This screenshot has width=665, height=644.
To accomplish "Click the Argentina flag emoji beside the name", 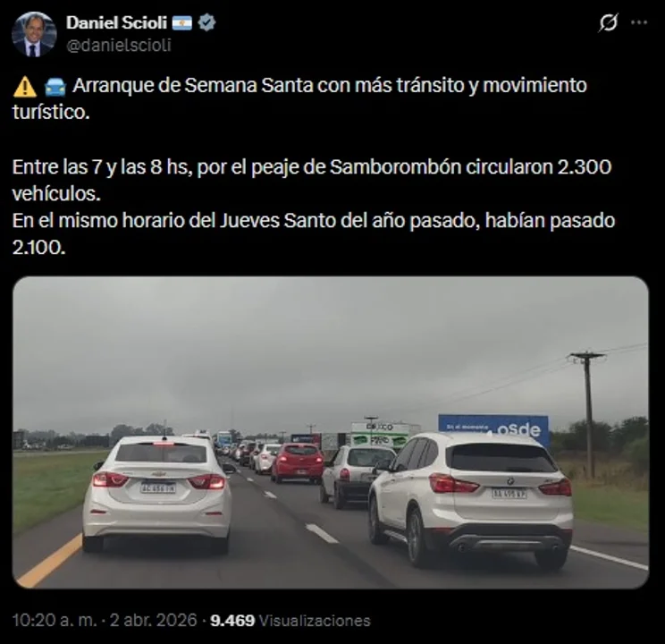I will click(x=182, y=23).
